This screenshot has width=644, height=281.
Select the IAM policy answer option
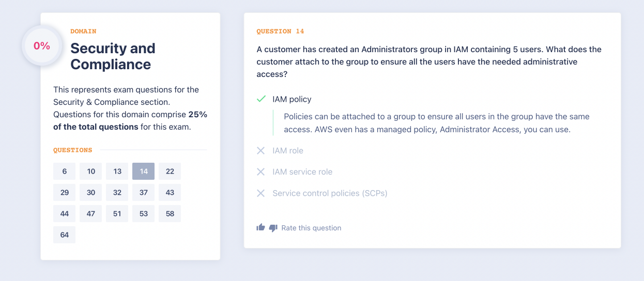[x=292, y=99]
